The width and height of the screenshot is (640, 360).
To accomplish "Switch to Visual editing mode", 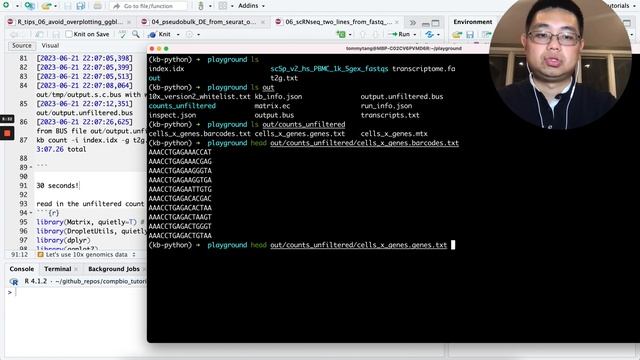I will click(50, 46).
